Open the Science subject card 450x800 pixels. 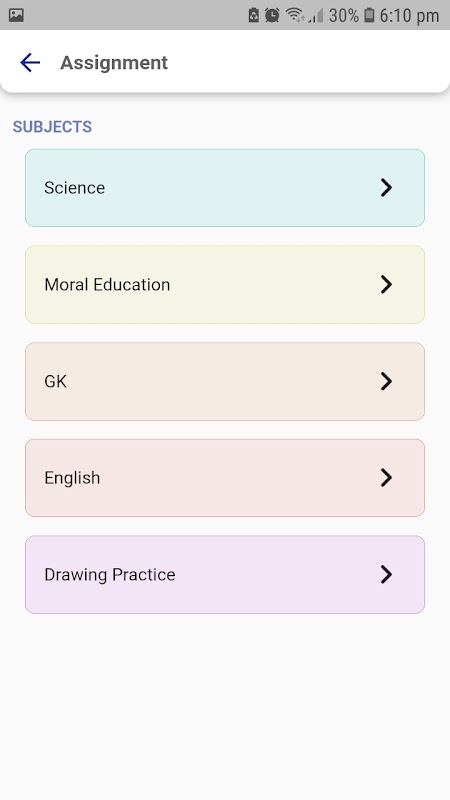[225, 188]
